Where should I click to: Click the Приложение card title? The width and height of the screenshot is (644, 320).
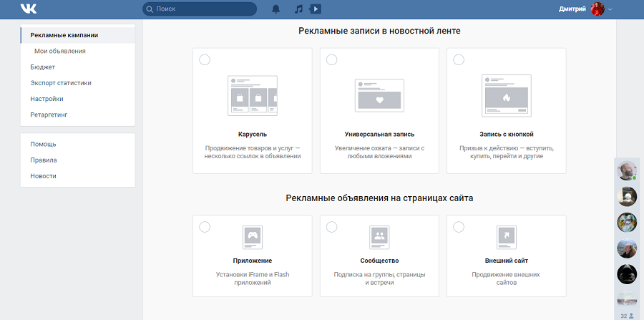[x=252, y=261]
